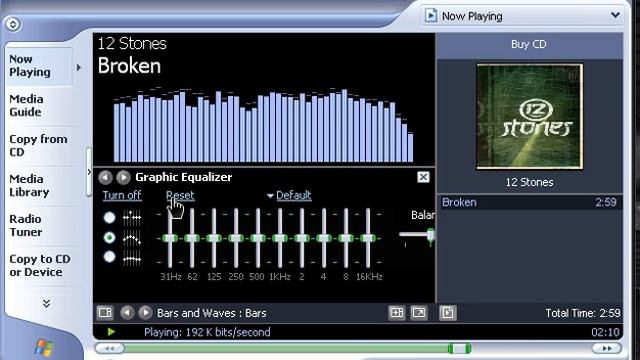The height and width of the screenshot is (360, 640).
Task: Click the 12 Stones album art thumbnail
Action: click(529, 116)
